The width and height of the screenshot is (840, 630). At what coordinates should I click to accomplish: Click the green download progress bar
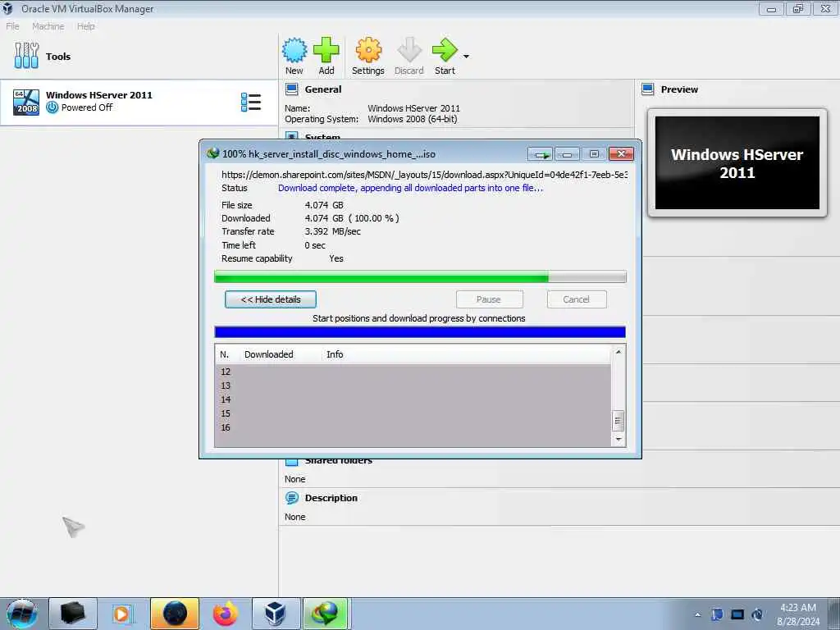pyautogui.click(x=420, y=277)
